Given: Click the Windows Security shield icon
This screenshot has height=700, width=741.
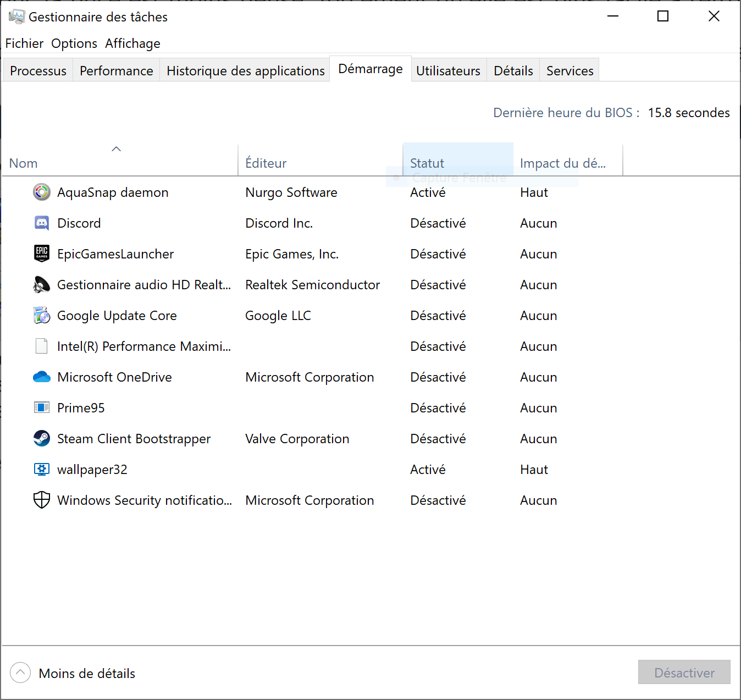Looking at the screenshot, I should coord(42,500).
